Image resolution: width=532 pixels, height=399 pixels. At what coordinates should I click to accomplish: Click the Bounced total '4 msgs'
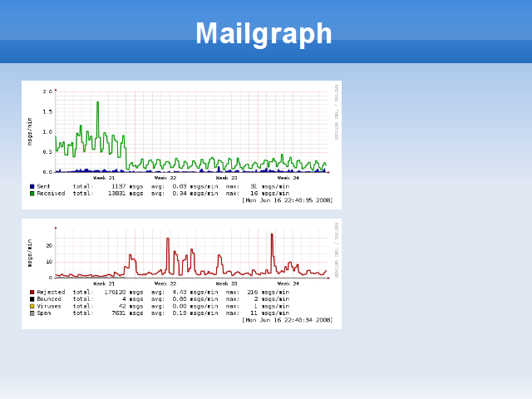click(x=133, y=299)
